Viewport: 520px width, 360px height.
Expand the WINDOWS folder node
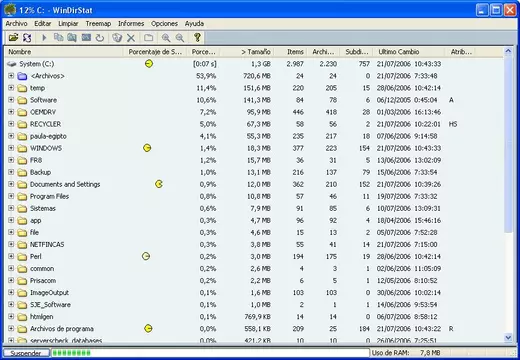11,148
